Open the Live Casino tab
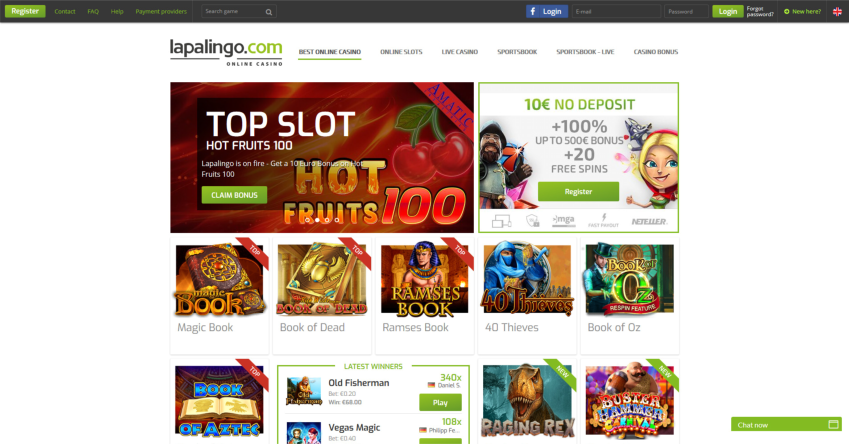Viewport: 849px width, 444px height. (x=460, y=52)
